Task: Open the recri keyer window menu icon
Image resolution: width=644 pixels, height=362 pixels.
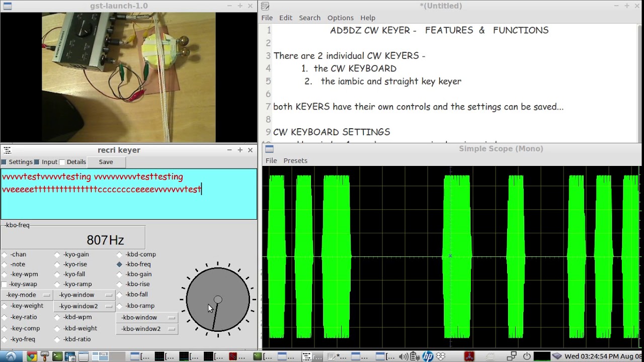Action: coord(7,150)
